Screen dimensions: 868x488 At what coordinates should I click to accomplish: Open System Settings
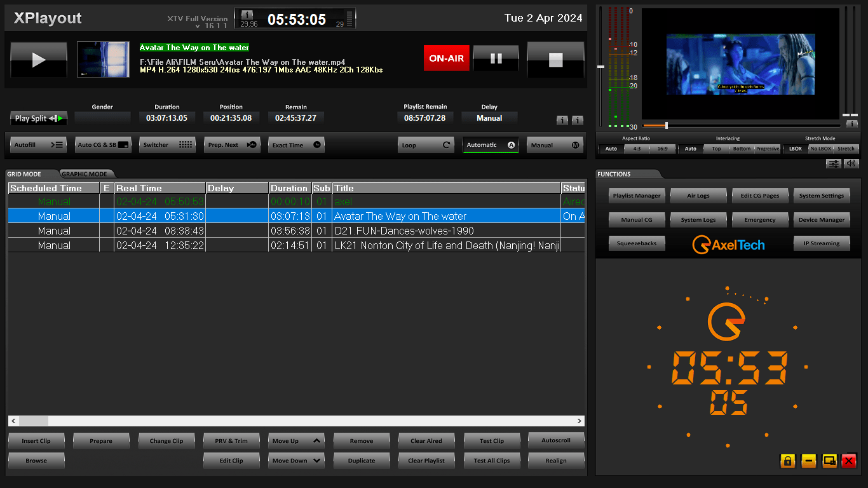(x=822, y=196)
